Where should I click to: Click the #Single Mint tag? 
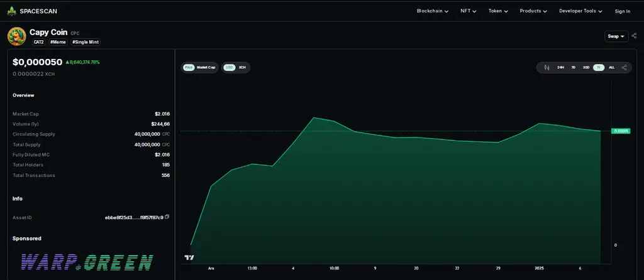pyautogui.click(x=86, y=42)
